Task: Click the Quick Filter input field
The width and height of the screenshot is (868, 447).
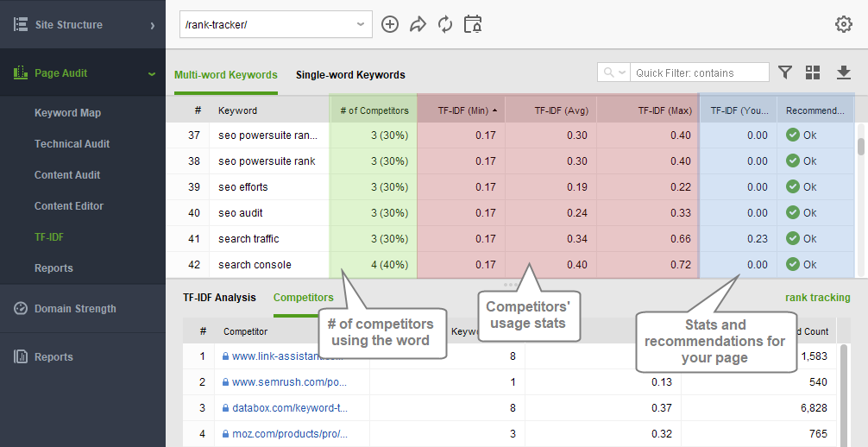Action: point(700,72)
